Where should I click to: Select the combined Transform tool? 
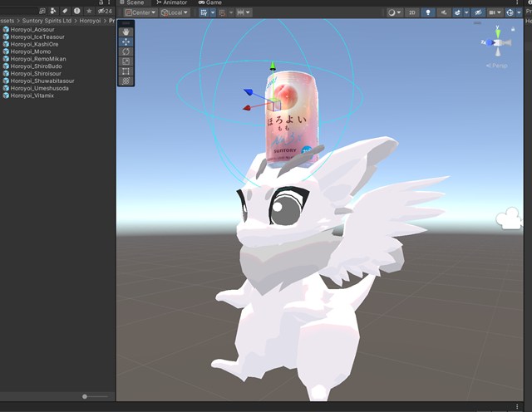point(126,81)
